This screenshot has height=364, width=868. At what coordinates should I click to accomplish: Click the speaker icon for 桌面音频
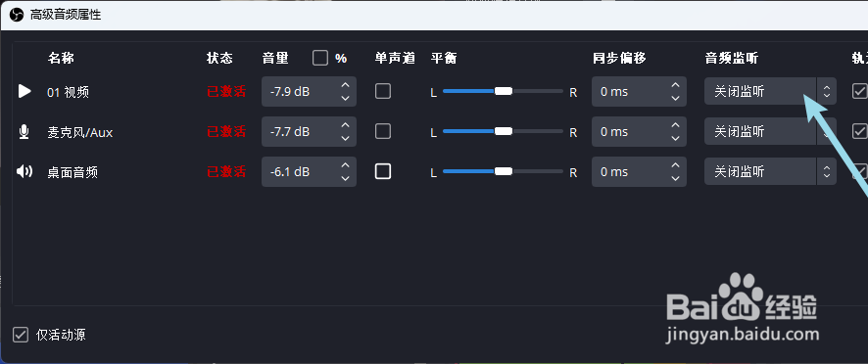[x=24, y=172]
